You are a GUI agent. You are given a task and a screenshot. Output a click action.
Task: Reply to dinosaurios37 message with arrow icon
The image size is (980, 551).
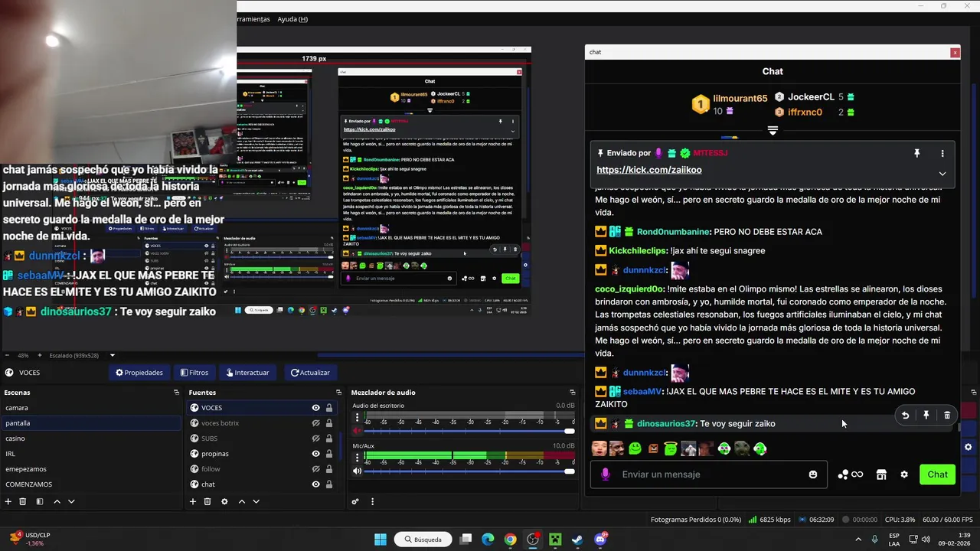tap(905, 415)
